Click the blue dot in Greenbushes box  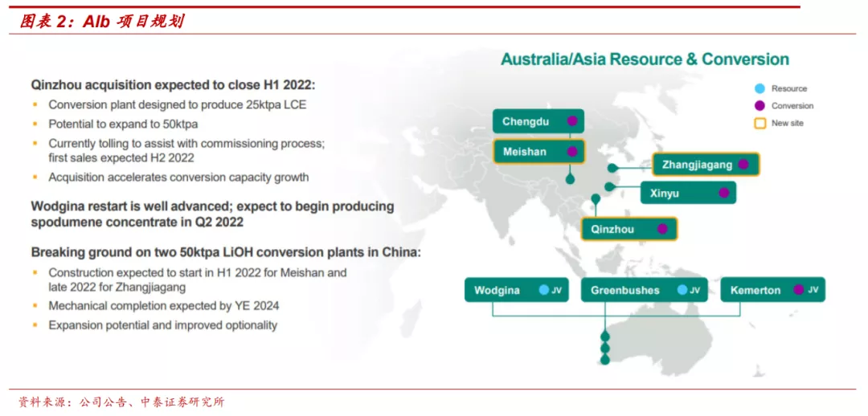pyautogui.click(x=682, y=290)
